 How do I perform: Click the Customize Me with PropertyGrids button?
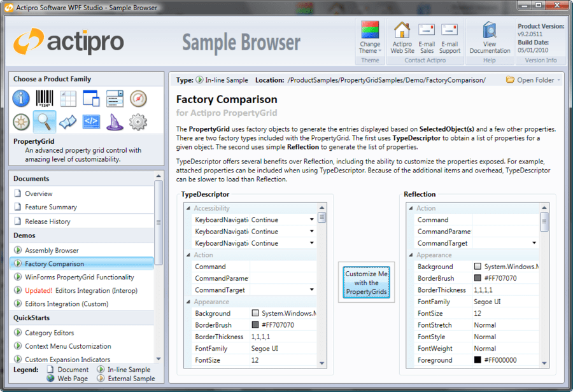tap(366, 282)
